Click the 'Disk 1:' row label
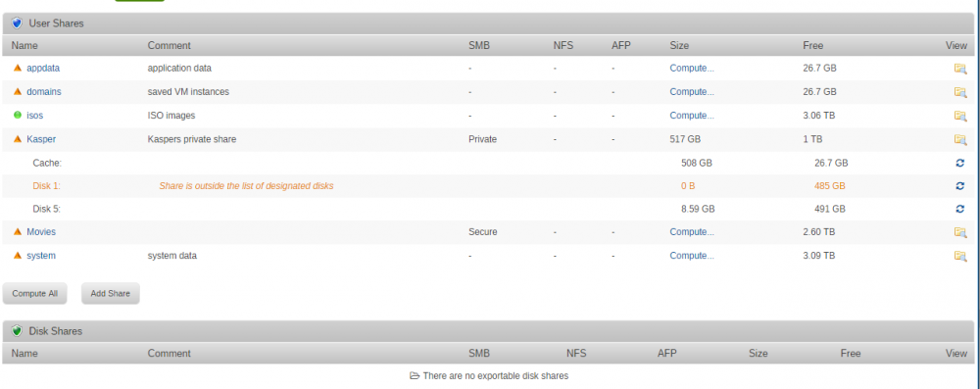Screen dimensions: 980x389 pos(47,186)
